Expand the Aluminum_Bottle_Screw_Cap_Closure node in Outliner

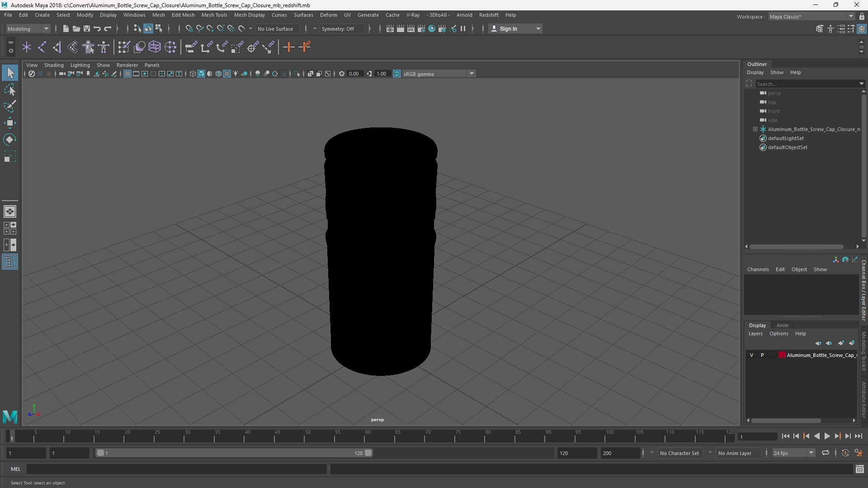point(755,129)
